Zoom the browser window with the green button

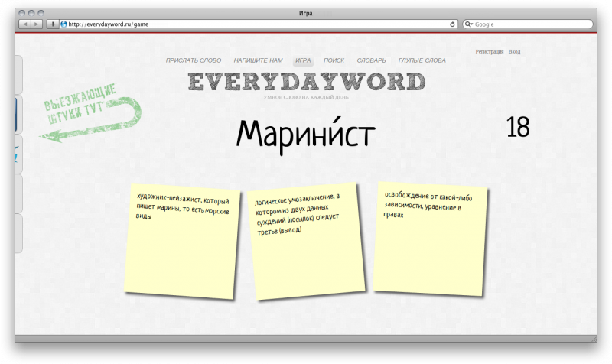[x=41, y=13]
